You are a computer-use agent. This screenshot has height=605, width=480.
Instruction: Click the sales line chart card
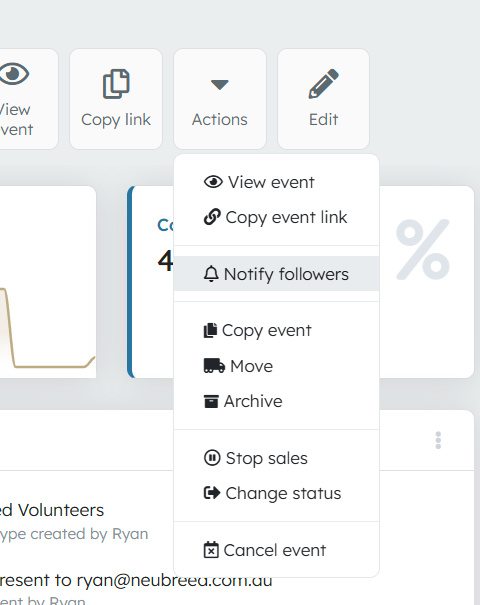48,282
